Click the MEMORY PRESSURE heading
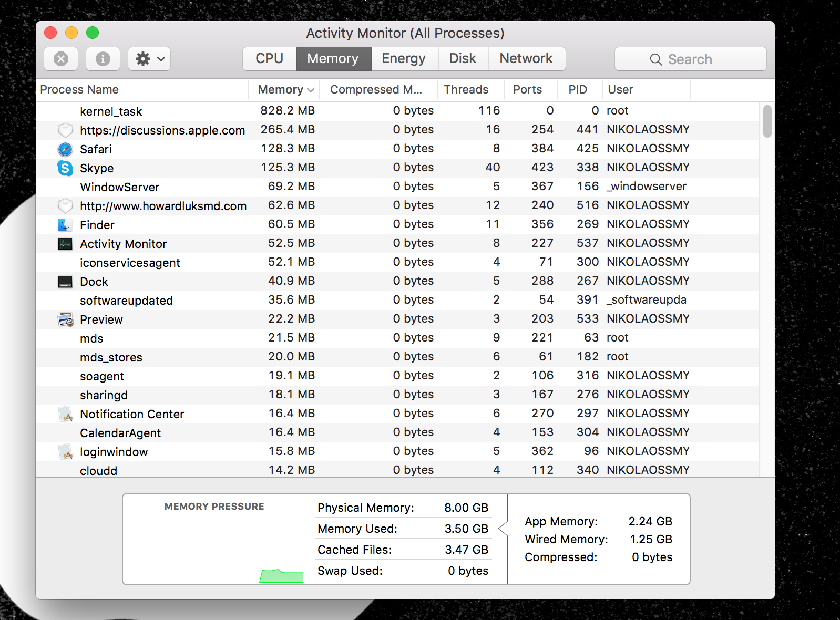The height and width of the screenshot is (620, 840). point(214,507)
